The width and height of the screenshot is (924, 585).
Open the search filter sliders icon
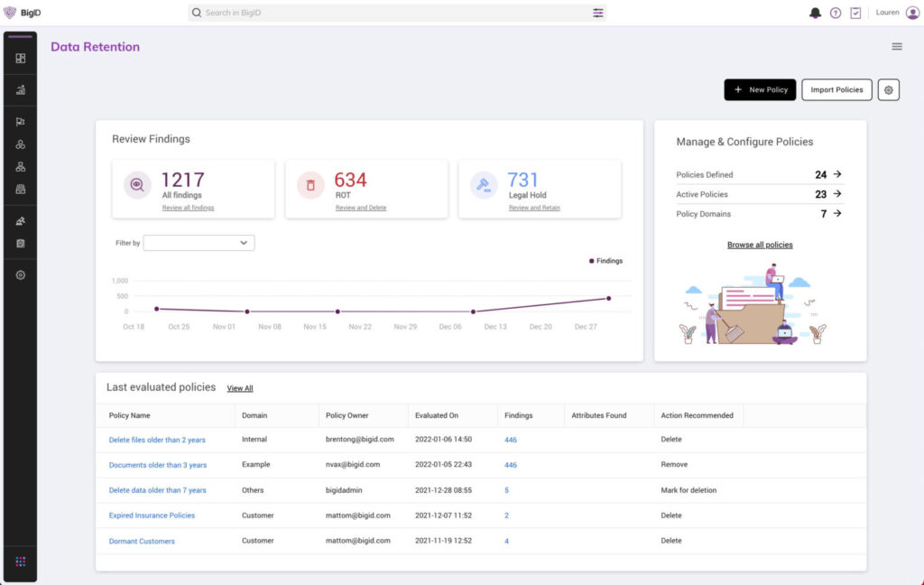coord(597,13)
